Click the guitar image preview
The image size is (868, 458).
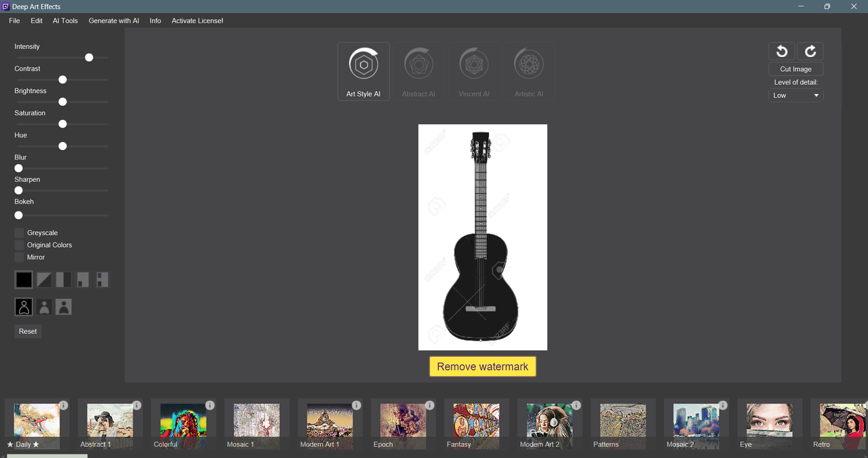point(483,237)
